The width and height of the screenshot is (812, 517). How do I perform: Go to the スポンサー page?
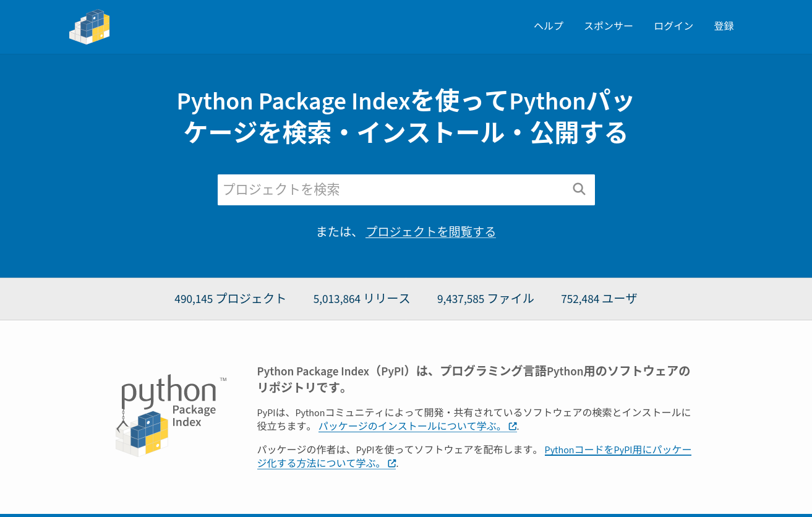[608, 26]
